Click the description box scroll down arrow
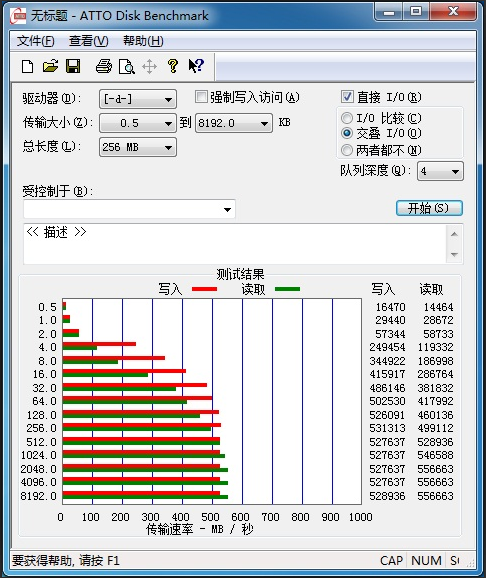Screen dimensions: 486x578 click(454, 254)
